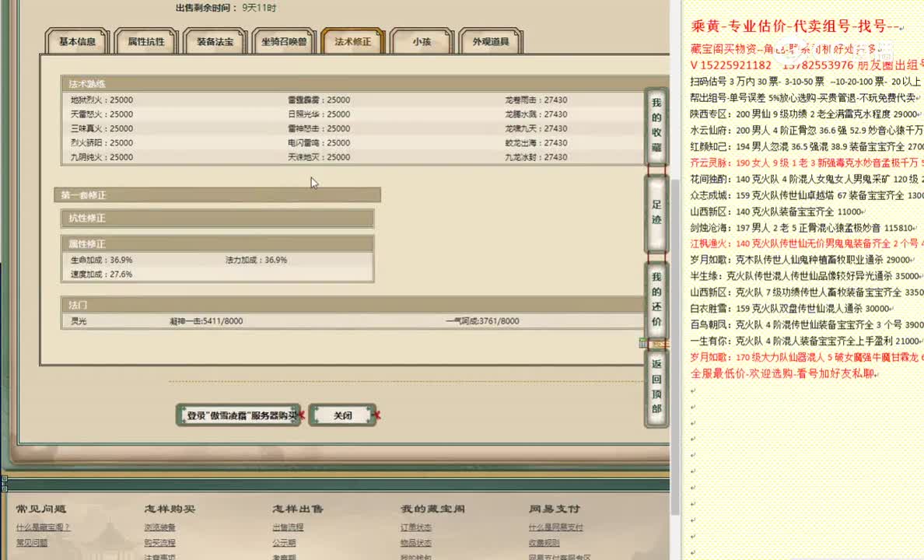Image resolution: width=924 pixels, height=560 pixels.
Task: Select the 一气呵成:3761/8000 entry
Action: pos(483,321)
